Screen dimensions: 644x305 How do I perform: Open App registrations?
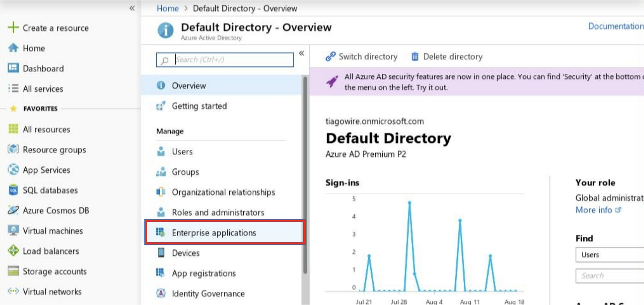click(x=221, y=273)
